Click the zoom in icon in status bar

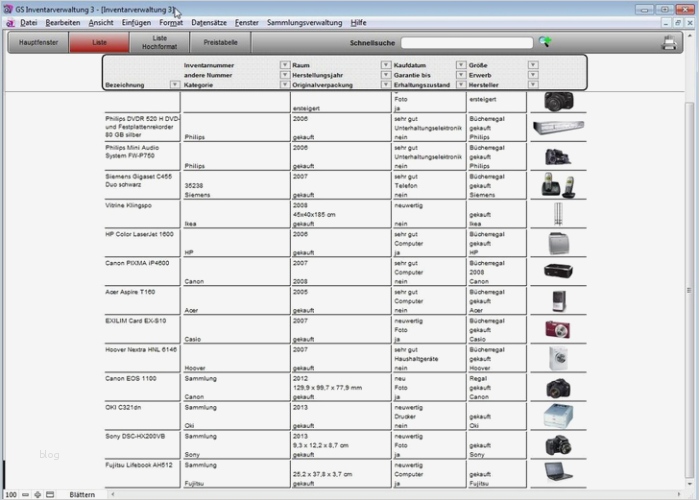click(x=37, y=494)
